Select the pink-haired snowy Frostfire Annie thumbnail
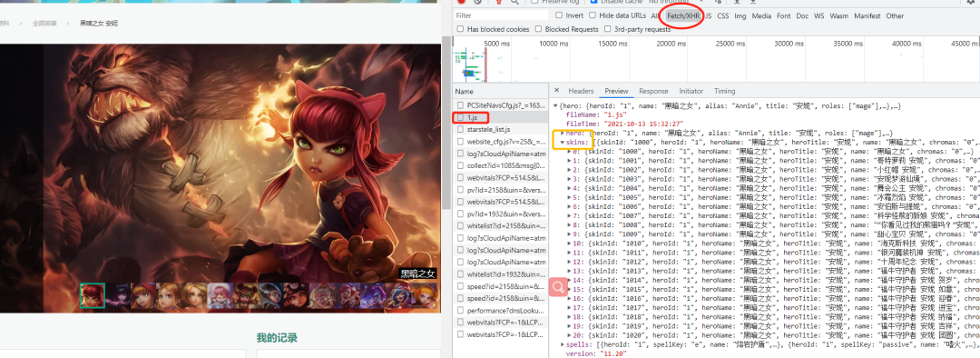 (x=220, y=295)
